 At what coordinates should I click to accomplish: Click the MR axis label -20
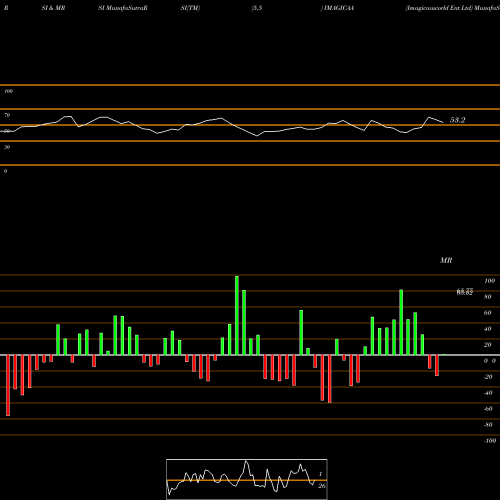click(488, 377)
